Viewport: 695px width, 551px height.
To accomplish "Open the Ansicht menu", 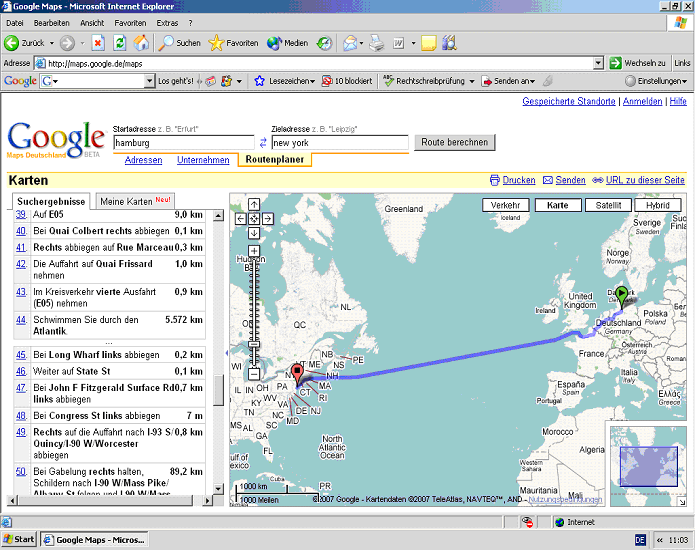I will (x=92, y=23).
